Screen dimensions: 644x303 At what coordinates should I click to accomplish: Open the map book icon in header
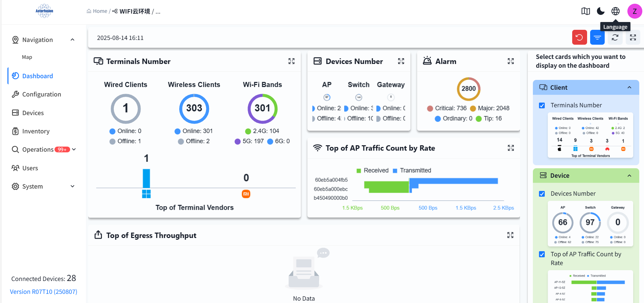click(586, 11)
